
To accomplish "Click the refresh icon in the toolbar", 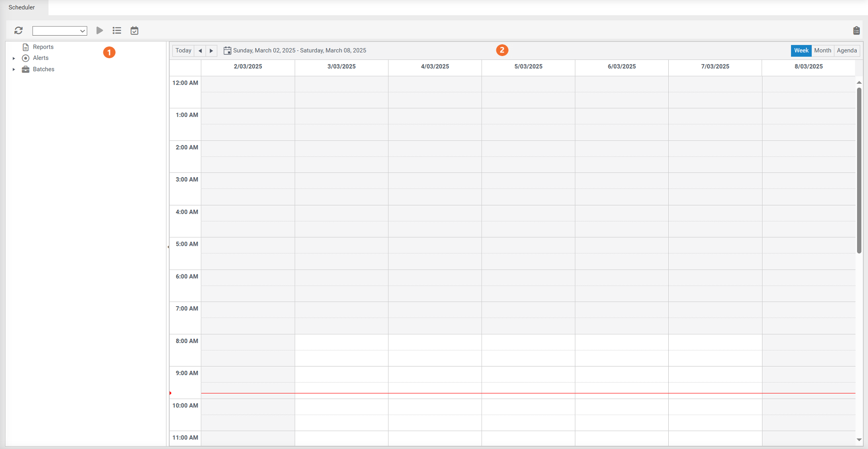I will point(19,30).
